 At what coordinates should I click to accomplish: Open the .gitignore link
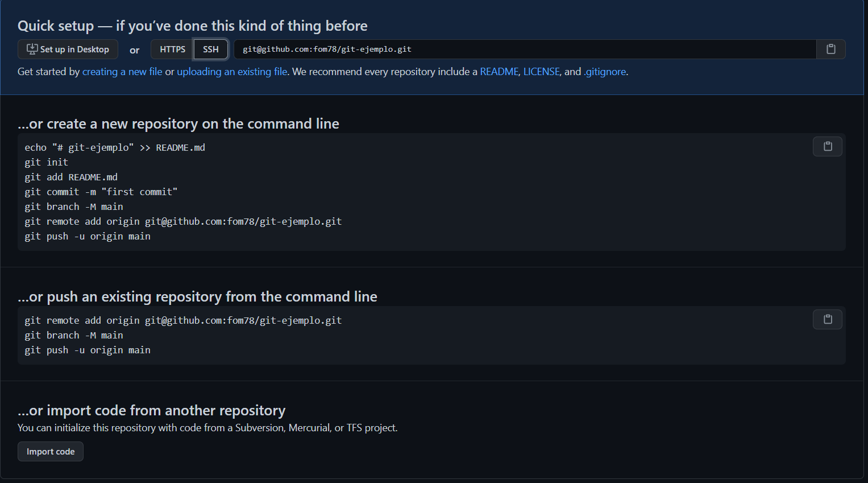(605, 72)
